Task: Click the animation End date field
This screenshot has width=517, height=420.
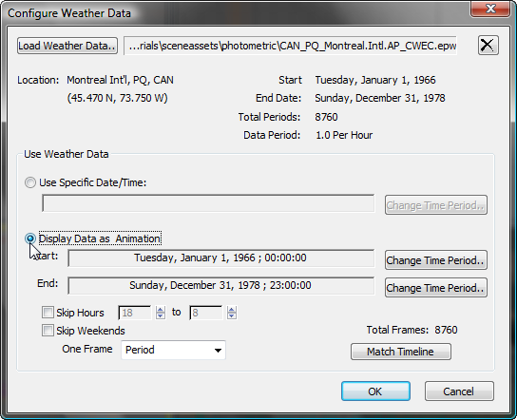Action: coord(220,285)
